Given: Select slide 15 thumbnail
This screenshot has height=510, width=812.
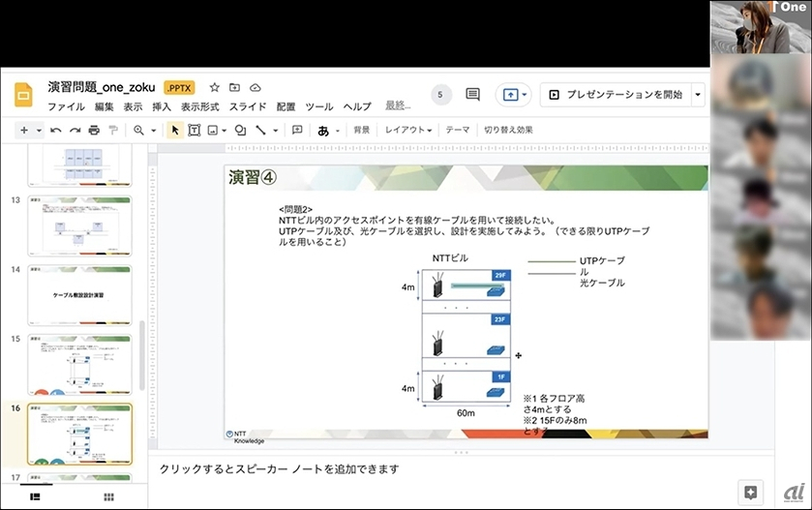Looking at the screenshot, I should 79,365.
